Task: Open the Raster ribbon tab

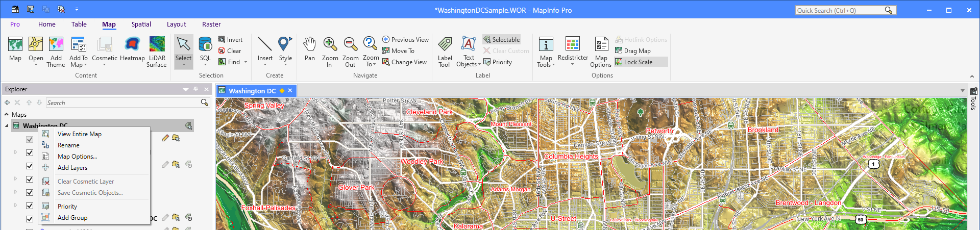Action: click(211, 24)
